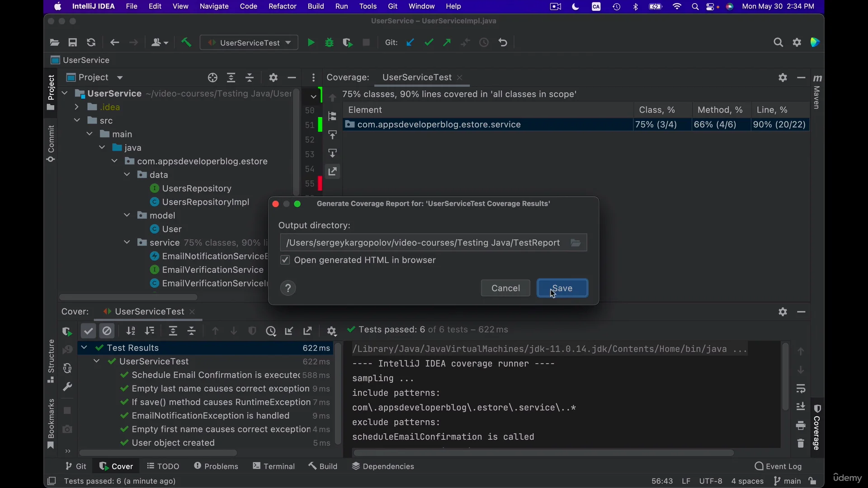
Task: Open the Navigate menu
Action: [x=214, y=6]
